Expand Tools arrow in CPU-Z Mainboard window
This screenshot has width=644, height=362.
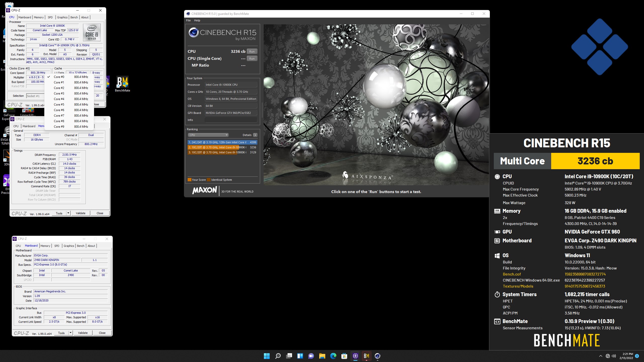pyautogui.click(x=70, y=333)
